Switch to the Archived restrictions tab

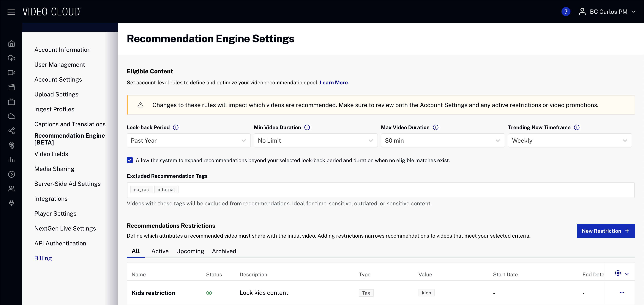pyautogui.click(x=224, y=251)
